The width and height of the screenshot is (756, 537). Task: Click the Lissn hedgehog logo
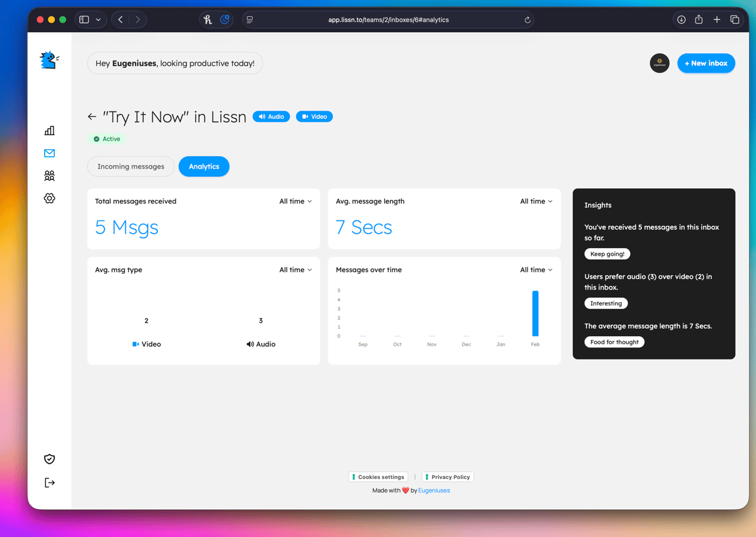coord(50,60)
